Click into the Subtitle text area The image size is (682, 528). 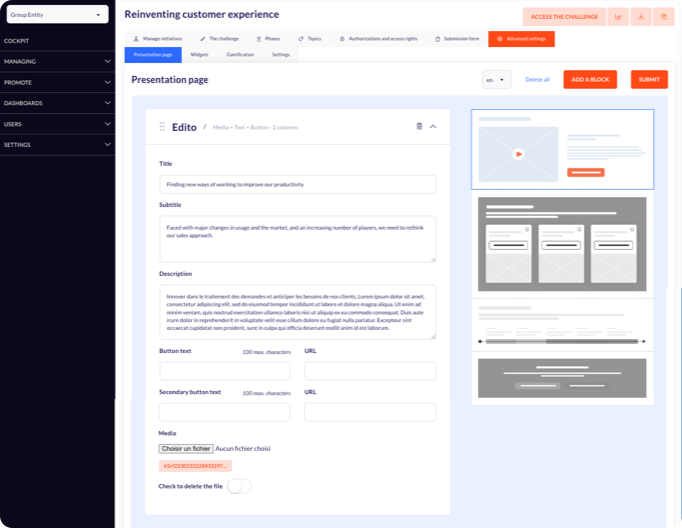click(x=298, y=239)
